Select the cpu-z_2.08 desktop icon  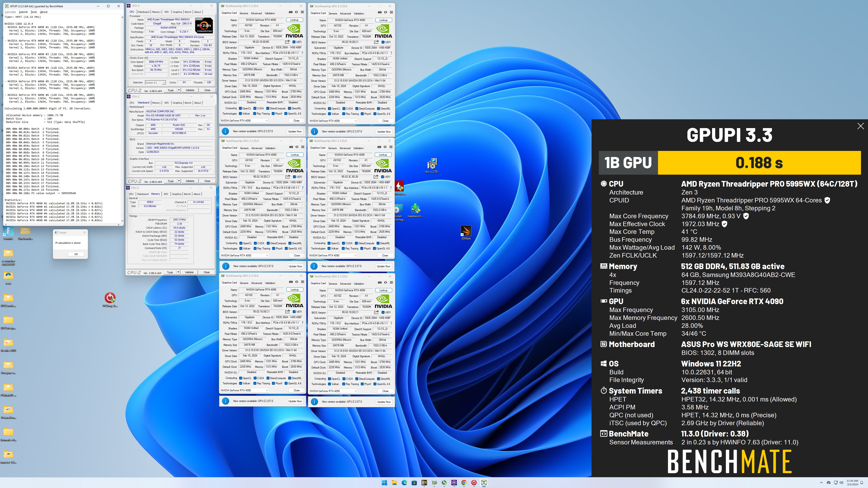coord(432,165)
